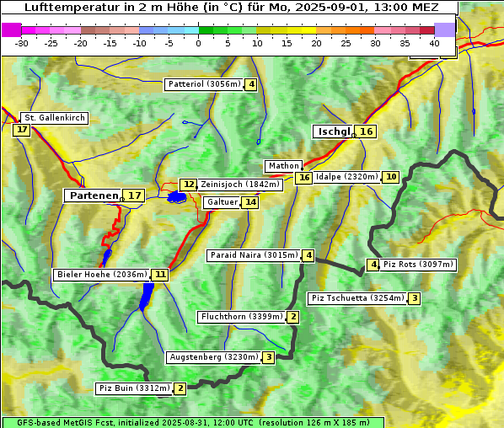Select the Piz Tschuetta (3254m) label
This screenshot has width=504, height=428.
pyautogui.click(x=357, y=298)
